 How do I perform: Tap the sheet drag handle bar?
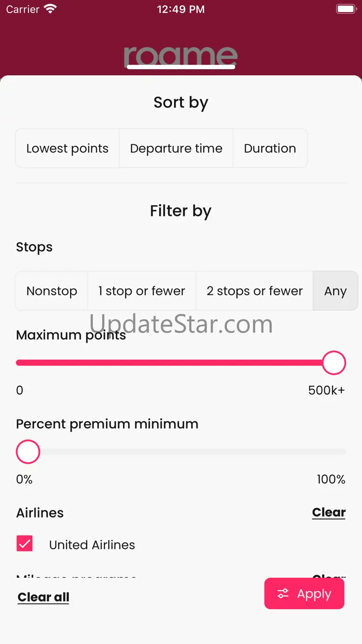click(181, 67)
